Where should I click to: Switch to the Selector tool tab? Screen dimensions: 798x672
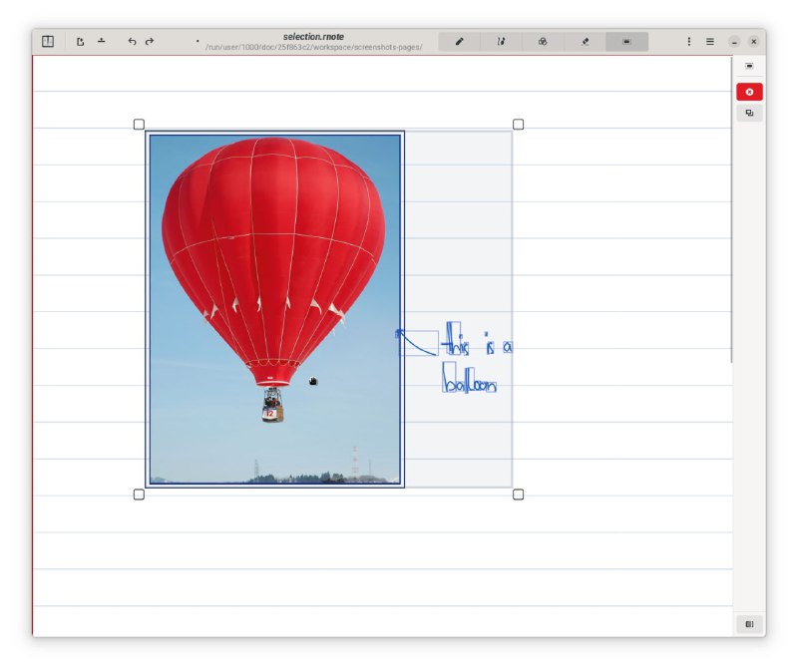point(626,42)
